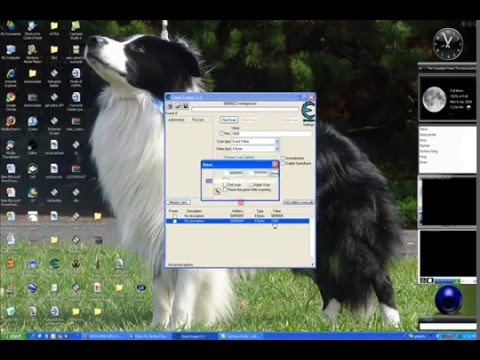Viewport: 480px width, 360px height.
Task: Check the Hyper Scan option
Action: tap(252, 185)
